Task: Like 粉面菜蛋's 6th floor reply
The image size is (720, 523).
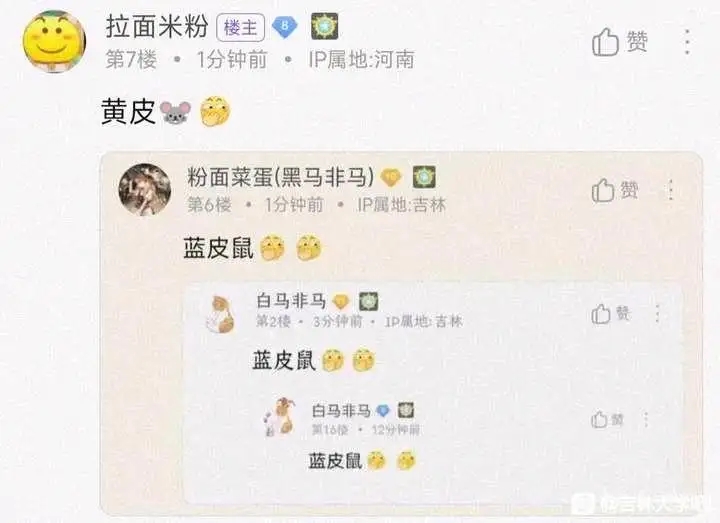Action: click(x=615, y=190)
